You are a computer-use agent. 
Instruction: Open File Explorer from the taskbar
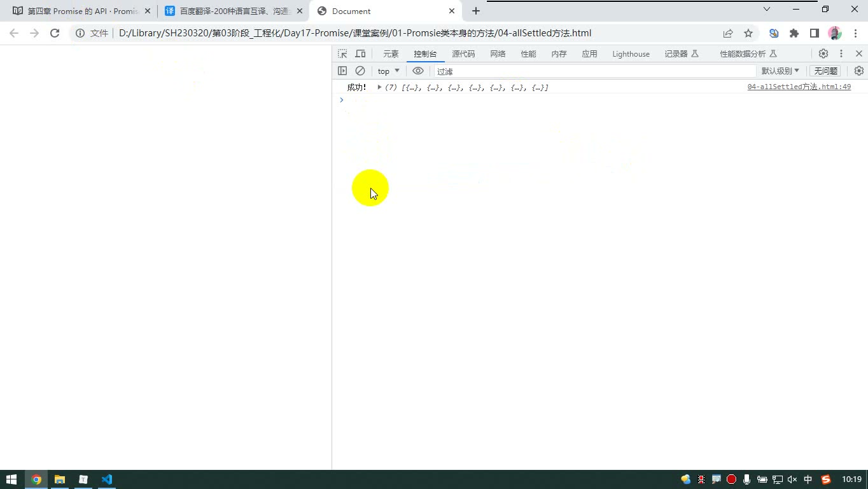point(59,479)
